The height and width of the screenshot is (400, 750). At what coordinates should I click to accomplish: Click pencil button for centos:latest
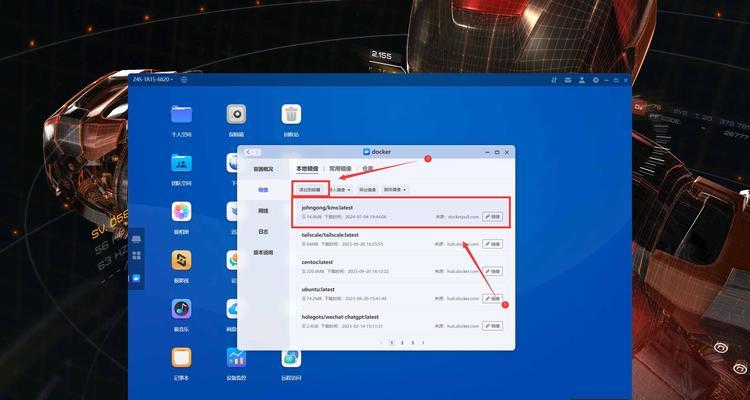tap(492, 271)
